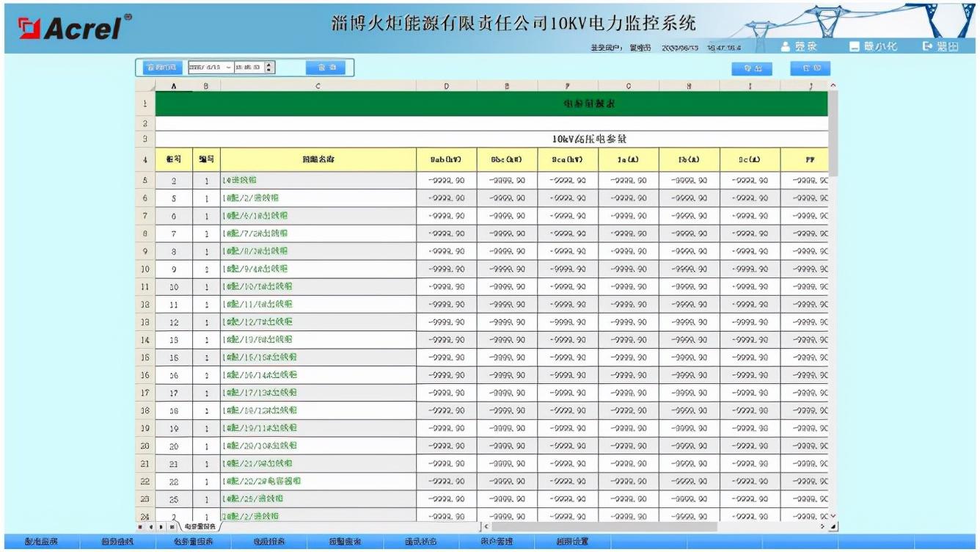Click the Ic(A) column header cell
The height and width of the screenshot is (552, 980).
click(750, 159)
